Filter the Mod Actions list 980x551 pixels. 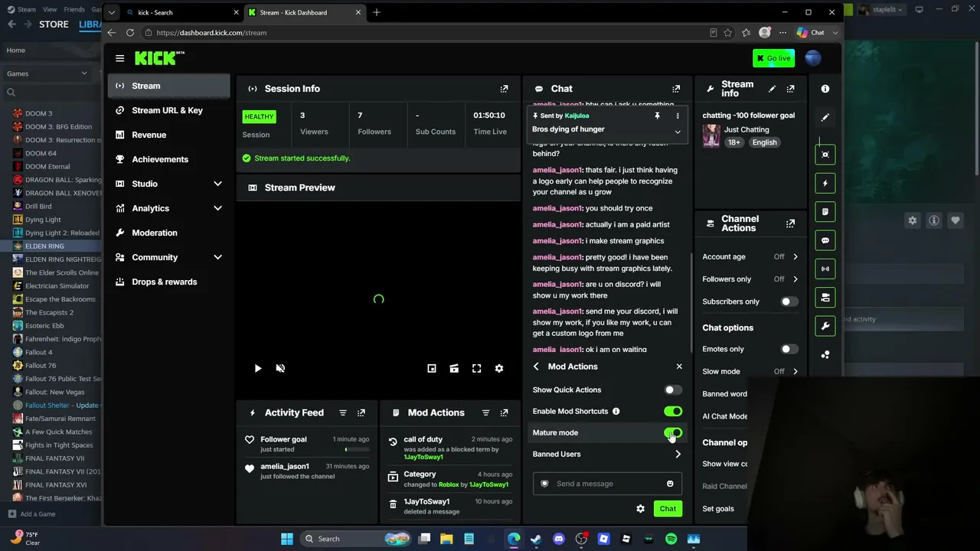pos(485,412)
